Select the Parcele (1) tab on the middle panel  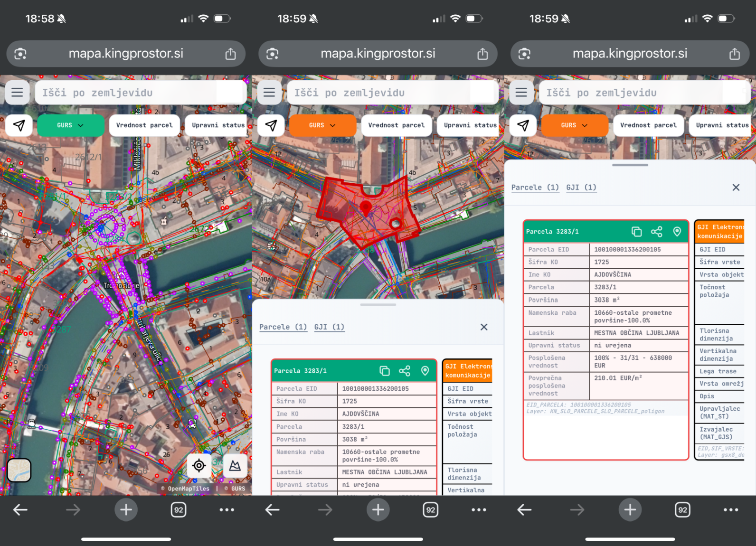[x=283, y=327]
